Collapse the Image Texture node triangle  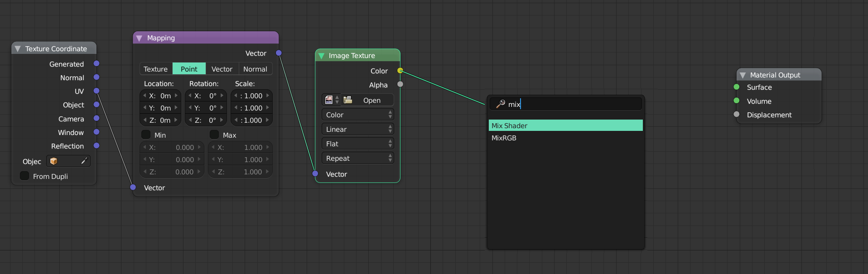[x=321, y=56]
